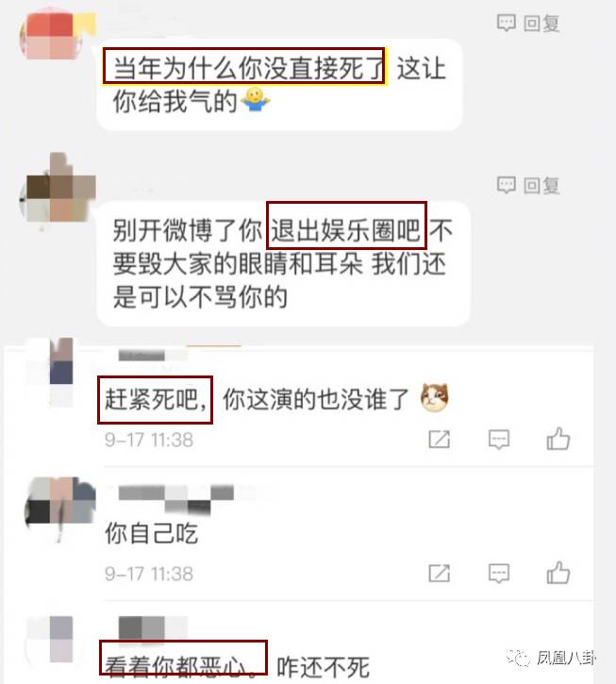Open the avatar beside the 赶紧死吧 comment

pyautogui.click(x=55, y=372)
